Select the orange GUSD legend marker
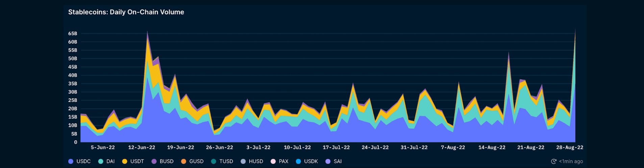 point(184,161)
